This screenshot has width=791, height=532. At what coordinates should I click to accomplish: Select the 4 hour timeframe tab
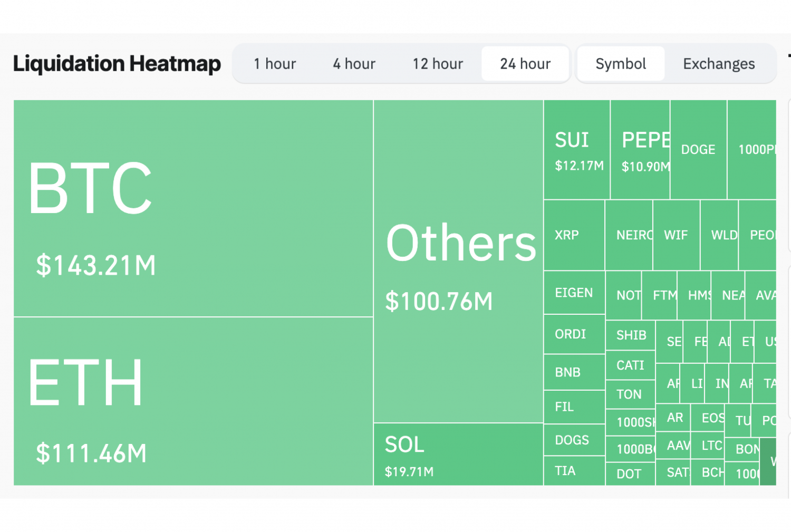point(354,64)
